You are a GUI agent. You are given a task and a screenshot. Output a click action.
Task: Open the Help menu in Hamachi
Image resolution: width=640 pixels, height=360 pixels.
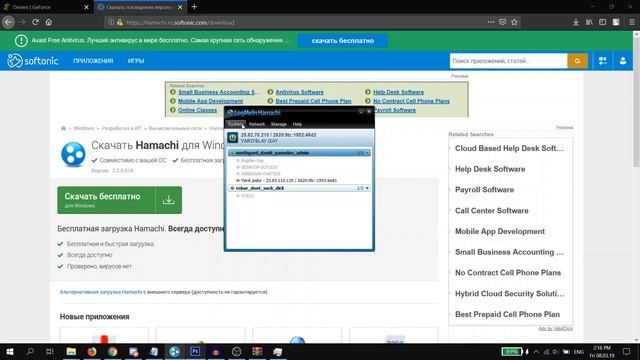click(x=297, y=124)
